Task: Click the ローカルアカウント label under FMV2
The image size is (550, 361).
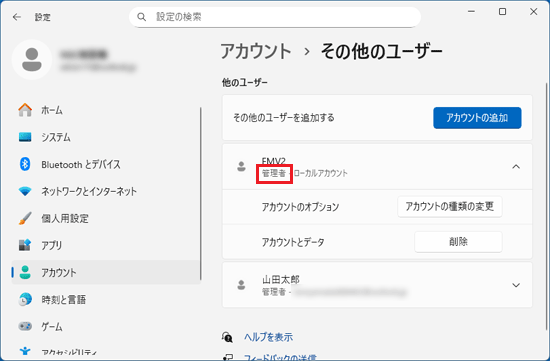Action: 320,173
